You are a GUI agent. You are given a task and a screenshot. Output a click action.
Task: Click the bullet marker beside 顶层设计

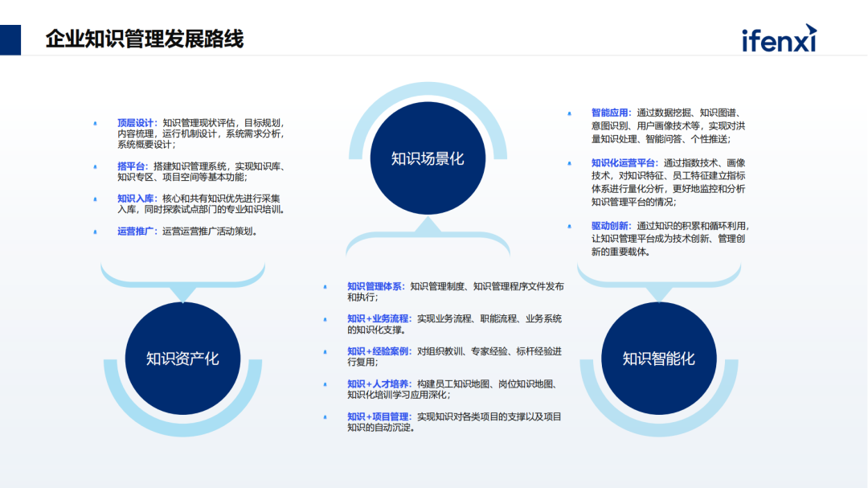[95, 123]
